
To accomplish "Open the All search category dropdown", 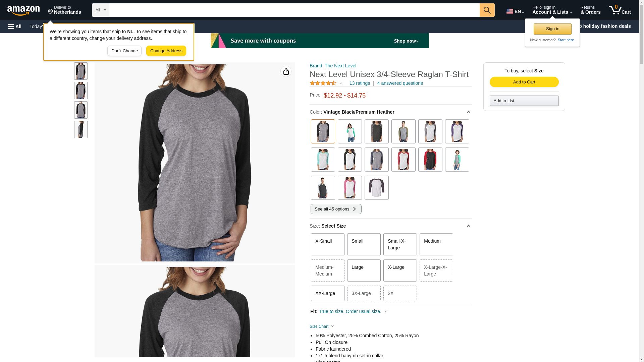I will point(101,10).
